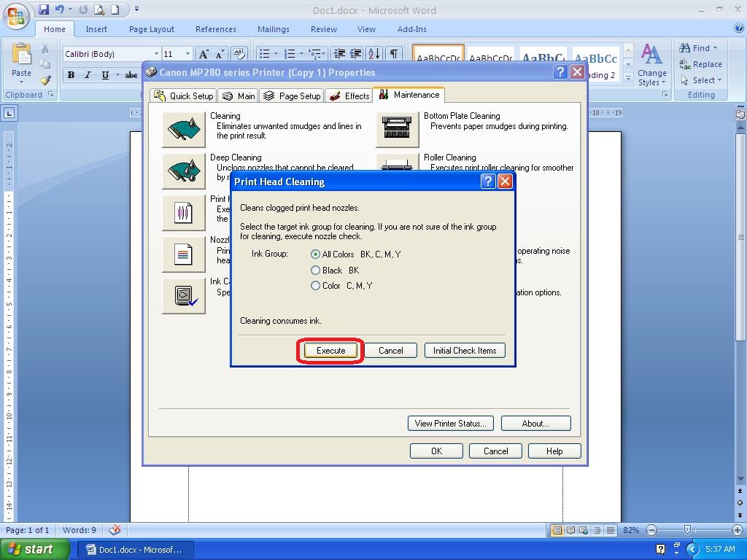Click View Printer Status button
Screen dimensions: 747x560
tap(451, 424)
